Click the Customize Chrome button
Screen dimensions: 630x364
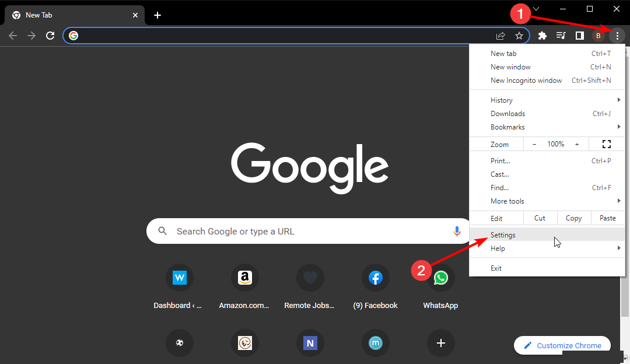(x=562, y=345)
